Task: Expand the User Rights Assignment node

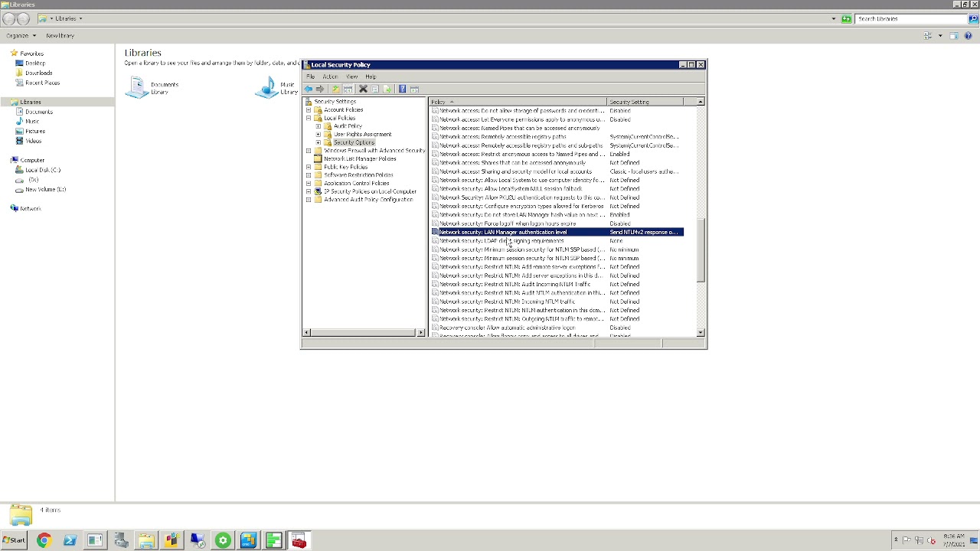Action: [x=318, y=135]
